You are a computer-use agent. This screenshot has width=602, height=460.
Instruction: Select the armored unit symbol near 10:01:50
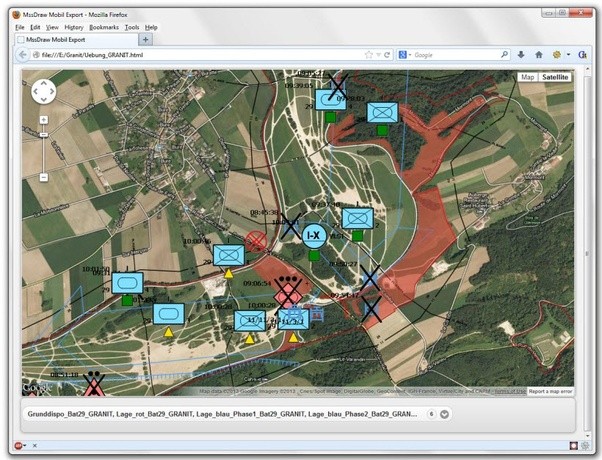pyautogui.click(x=127, y=283)
